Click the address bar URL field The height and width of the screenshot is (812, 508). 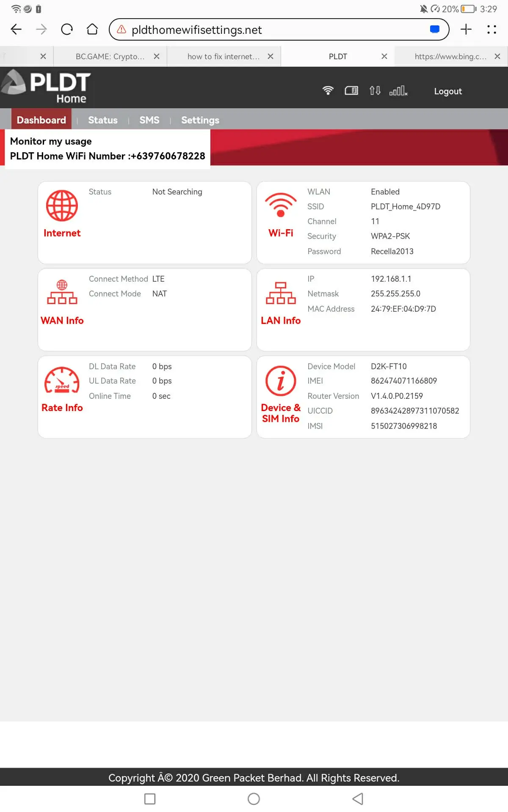coord(279,29)
